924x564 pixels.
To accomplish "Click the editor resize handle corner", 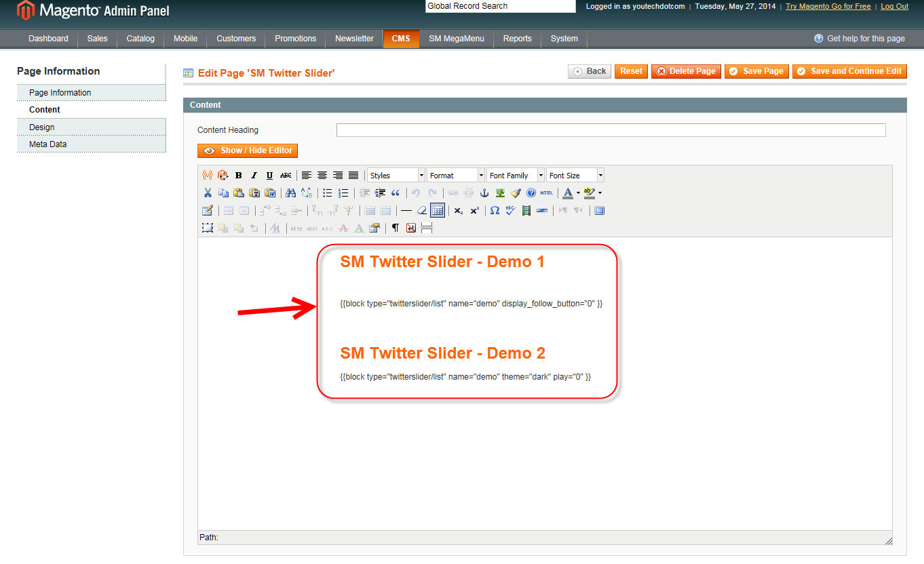I will [888, 540].
